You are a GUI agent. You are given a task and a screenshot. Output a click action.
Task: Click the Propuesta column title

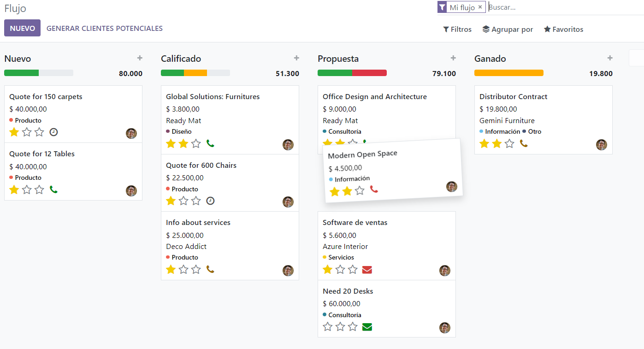[x=338, y=59]
